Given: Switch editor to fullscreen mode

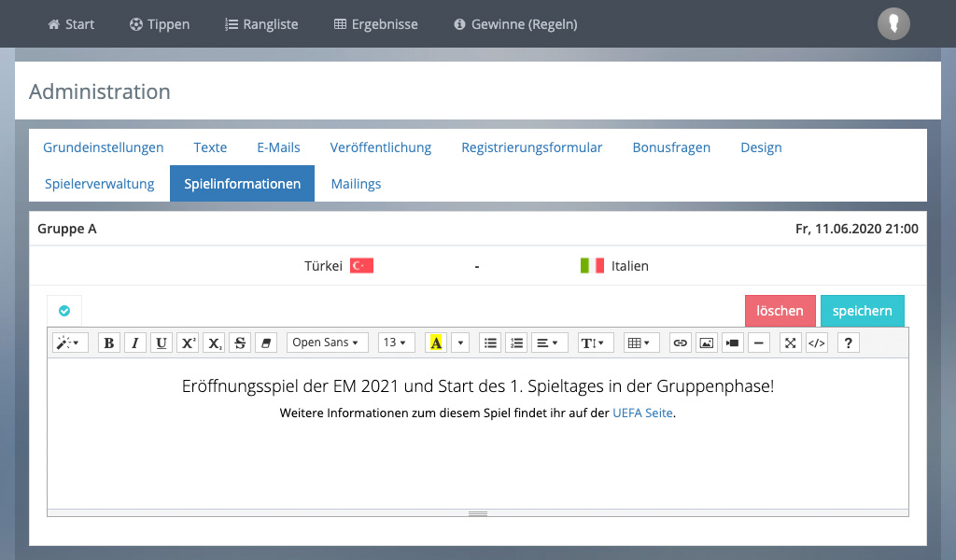Looking at the screenshot, I should [791, 343].
